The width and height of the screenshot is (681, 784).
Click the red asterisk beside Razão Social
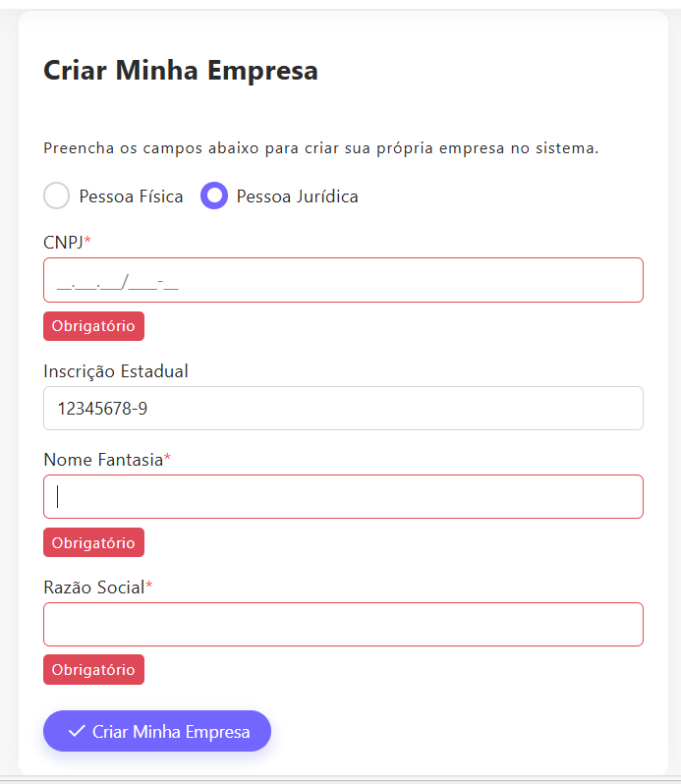click(x=149, y=587)
